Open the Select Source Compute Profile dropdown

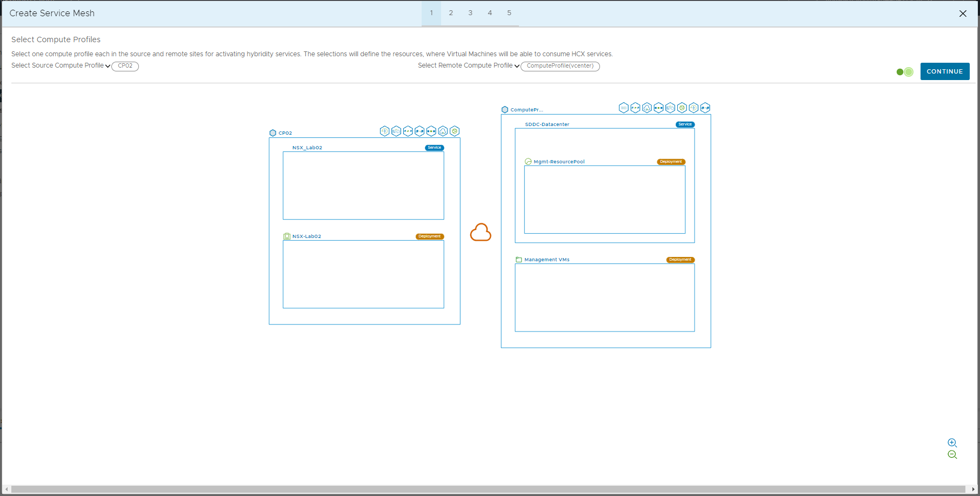[x=61, y=65]
